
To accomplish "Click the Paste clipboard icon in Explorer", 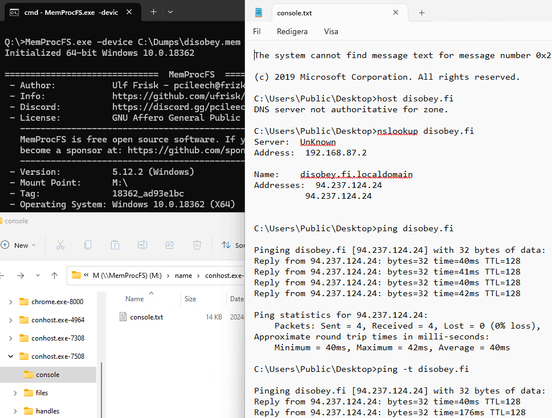I will pos(115,245).
